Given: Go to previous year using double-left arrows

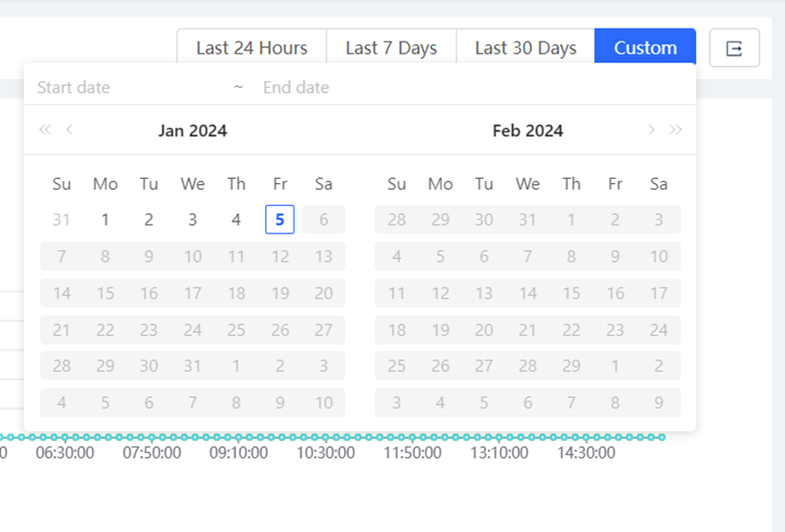Looking at the screenshot, I should click(45, 131).
